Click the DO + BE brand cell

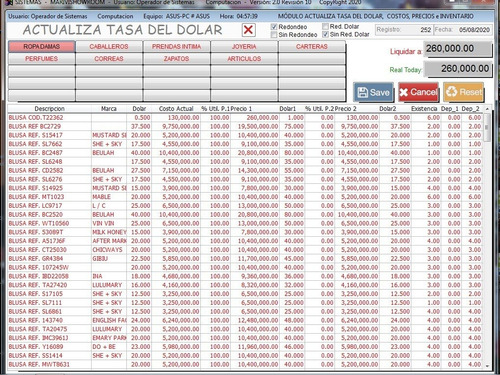109,347
